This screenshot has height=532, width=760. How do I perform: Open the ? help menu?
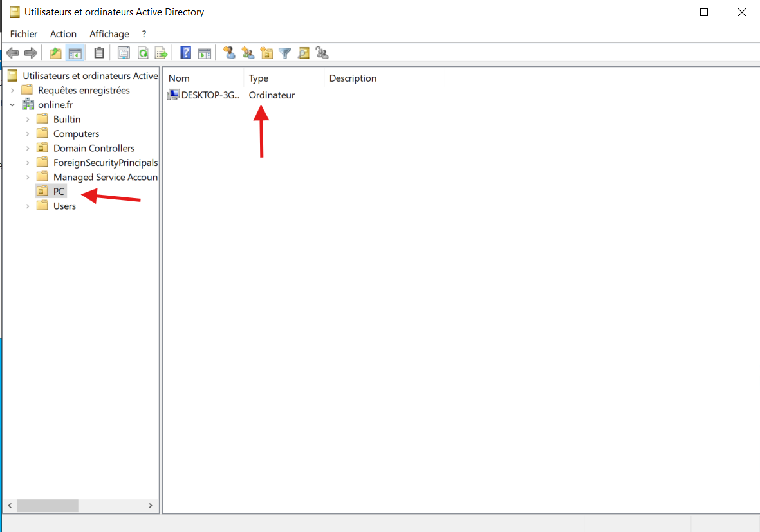click(x=144, y=34)
